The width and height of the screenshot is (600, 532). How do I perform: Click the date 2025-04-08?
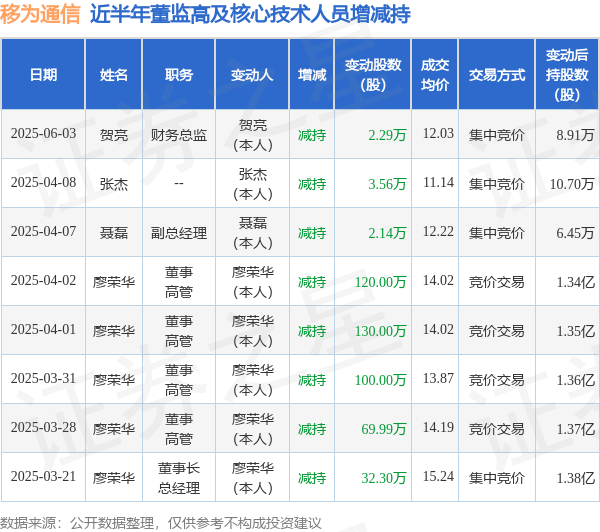pyautogui.click(x=43, y=183)
